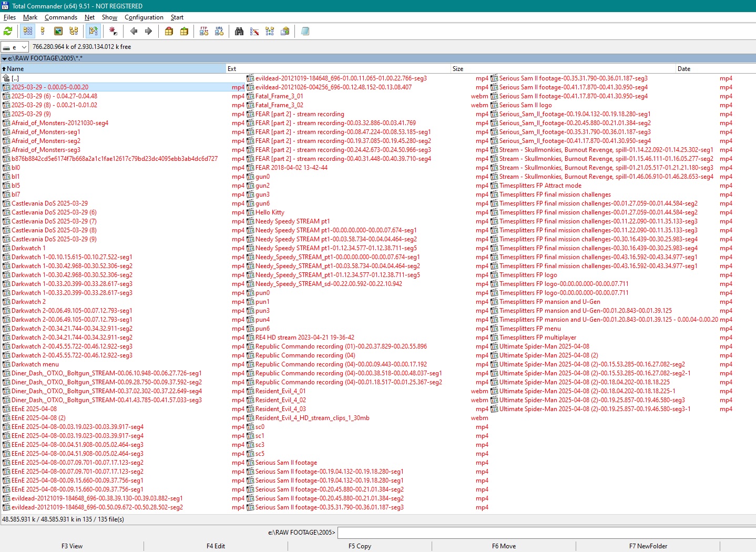The width and height of the screenshot is (756, 552).
Task: Click the video file icon beside sc5
Action: click(250, 454)
